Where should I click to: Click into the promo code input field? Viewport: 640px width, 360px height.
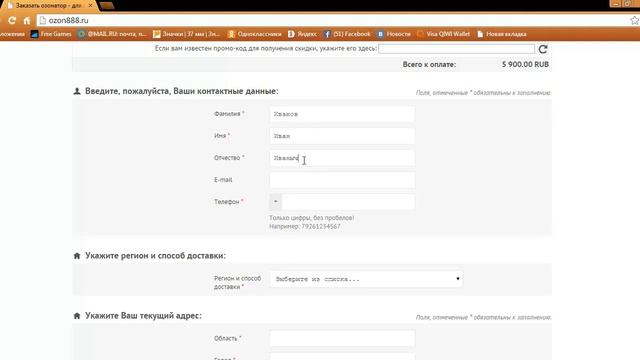click(x=456, y=49)
